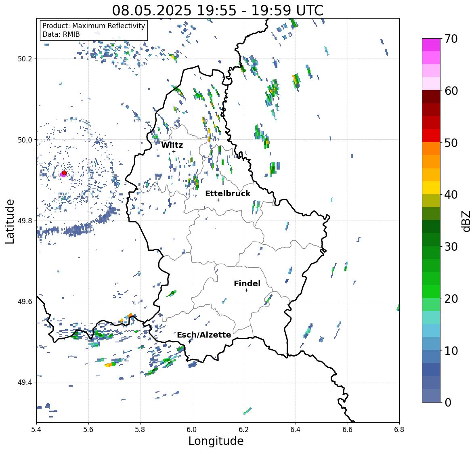
Task: Click the Wiltz station cross marker
Action: click(x=174, y=151)
